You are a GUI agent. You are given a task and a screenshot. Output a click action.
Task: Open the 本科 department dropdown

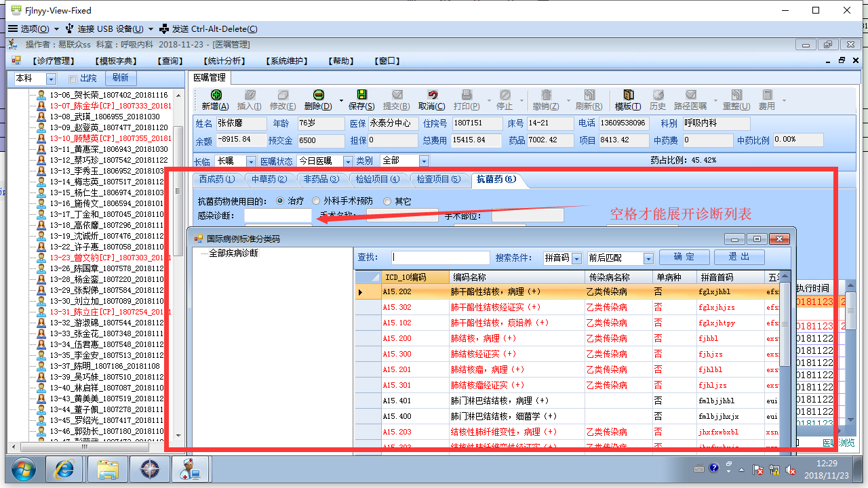tap(51, 79)
